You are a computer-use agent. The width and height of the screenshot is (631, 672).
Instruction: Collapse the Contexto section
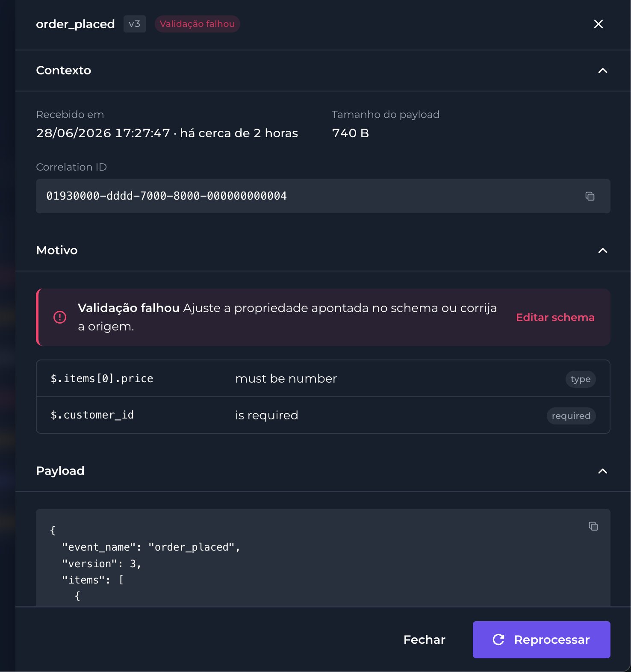coord(603,71)
